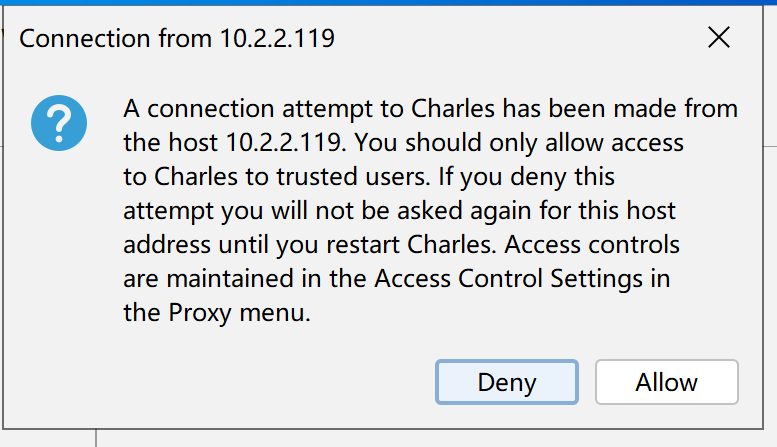Image resolution: width=777 pixels, height=447 pixels.
Task: Click the 'to Charles to trusted users' line
Action: [369, 177]
